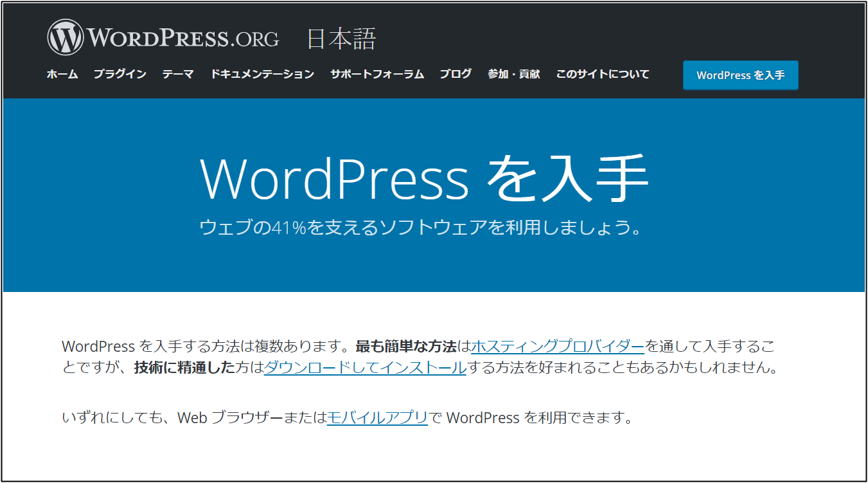This screenshot has height=483, width=868.
Task: Follow the ダウンロードしてインストール link
Action: pyautogui.click(x=365, y=368)
